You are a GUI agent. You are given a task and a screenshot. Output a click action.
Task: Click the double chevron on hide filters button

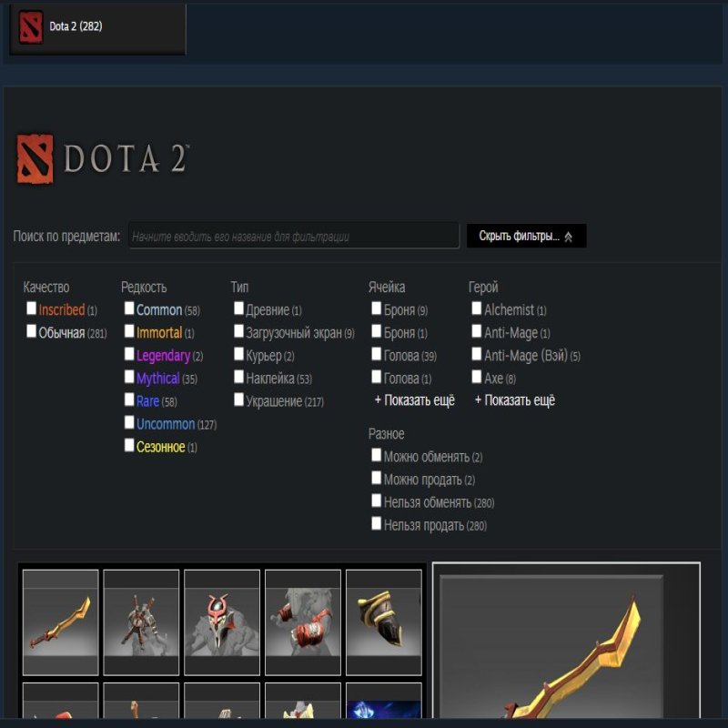point(568,237)
